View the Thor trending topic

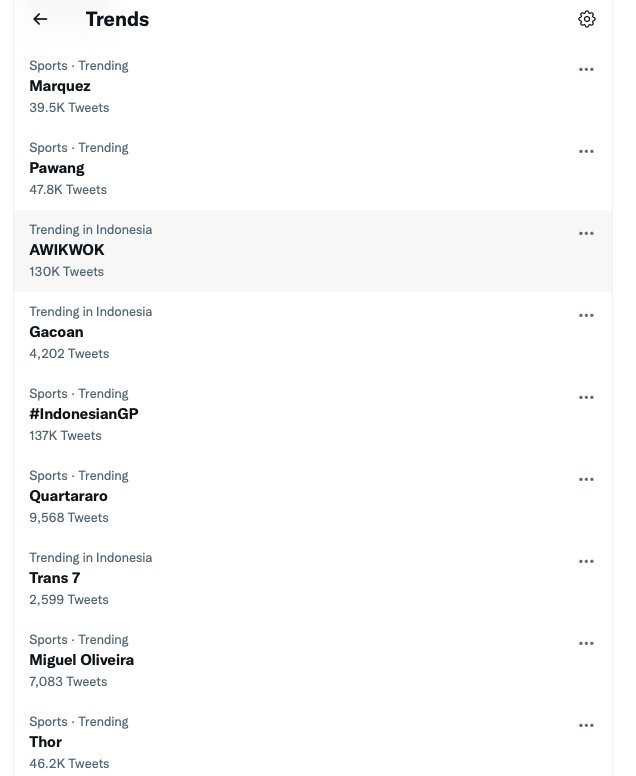pyautogui.click(x=313, y=739)
